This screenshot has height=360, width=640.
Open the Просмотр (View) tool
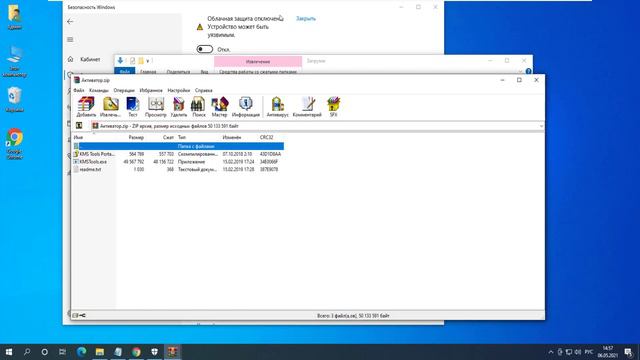(156, 107)
